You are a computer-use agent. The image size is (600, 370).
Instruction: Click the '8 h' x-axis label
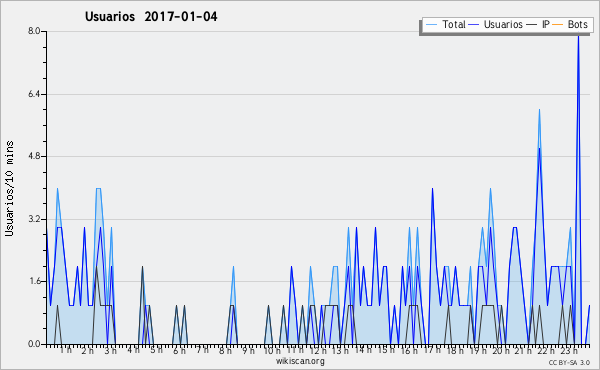tap(225, 350)
